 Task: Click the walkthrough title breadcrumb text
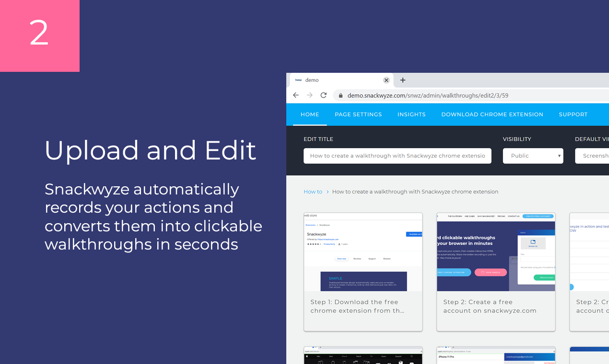(415, 192)
